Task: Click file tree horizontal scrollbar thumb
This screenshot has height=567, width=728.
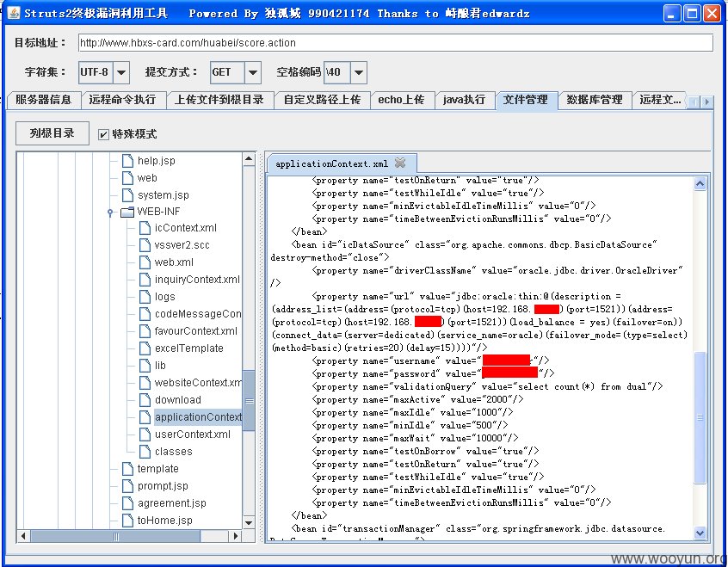Action: (116, 536)
